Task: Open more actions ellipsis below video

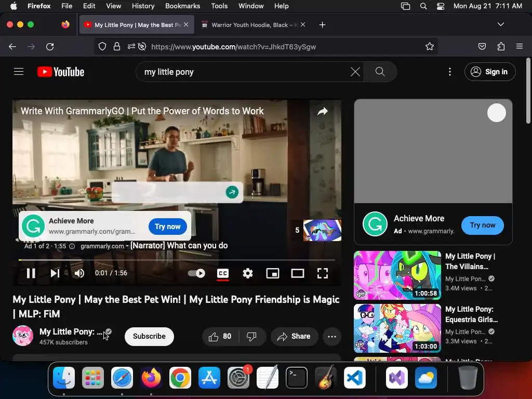Action: tap(332, 337)
